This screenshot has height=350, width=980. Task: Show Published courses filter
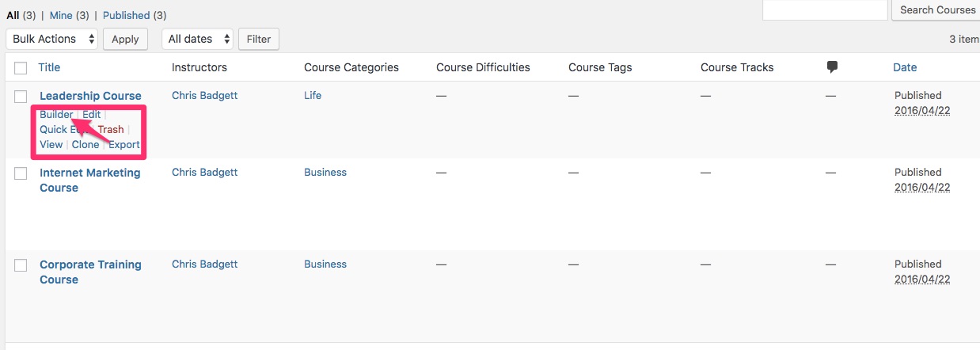click(126, 15)
